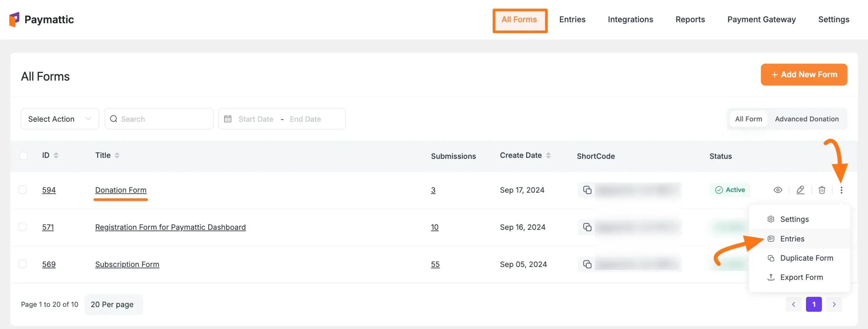
Task: Open the Select Action dropdown
Action: [x=60, y=119]
